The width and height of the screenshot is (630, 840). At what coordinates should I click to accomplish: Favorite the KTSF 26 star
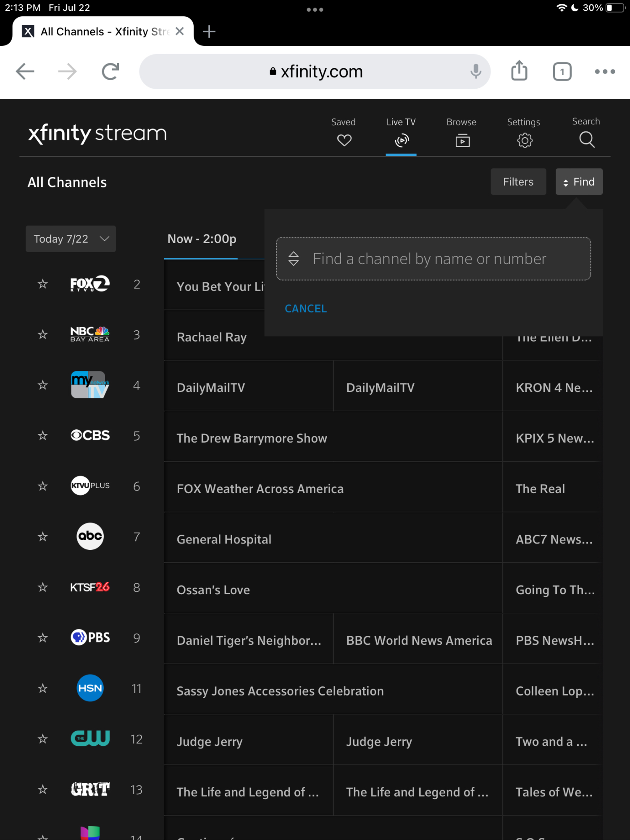coord(42,587)
